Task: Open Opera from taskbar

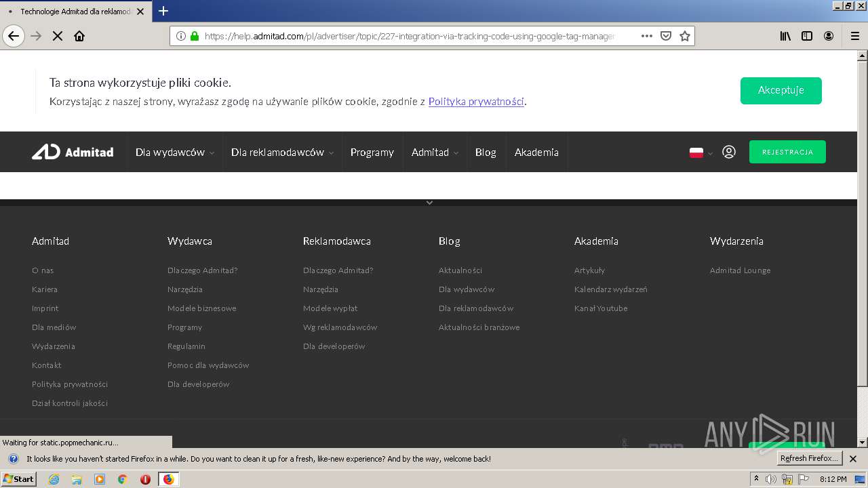Action: click(x=145, y=479)
